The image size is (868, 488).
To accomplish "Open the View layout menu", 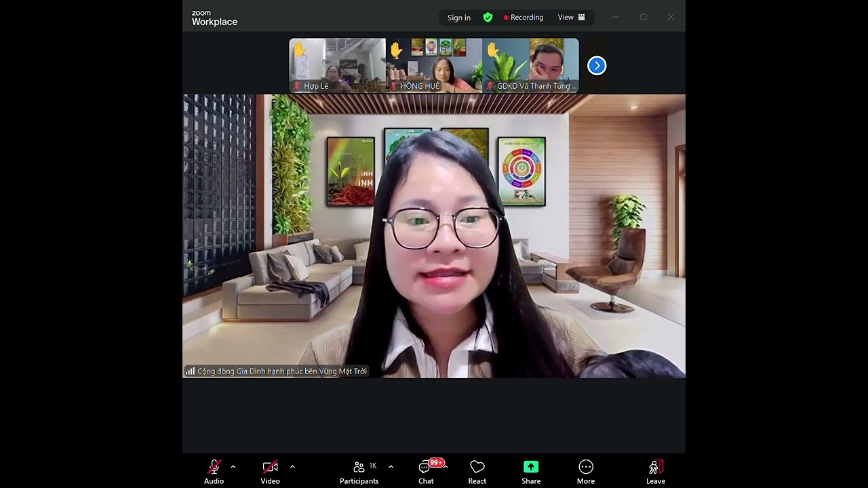I will [x=571, y=18].
